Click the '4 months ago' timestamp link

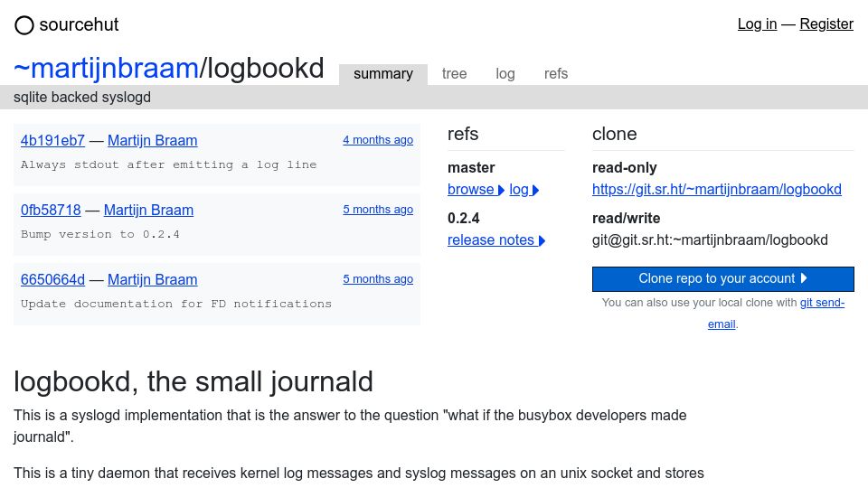(x=378, y=140)
